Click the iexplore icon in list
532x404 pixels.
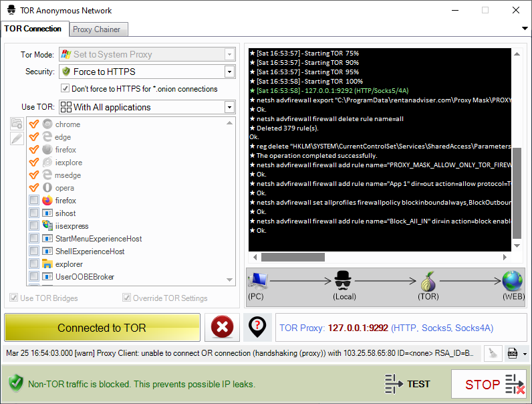[47, 163]
